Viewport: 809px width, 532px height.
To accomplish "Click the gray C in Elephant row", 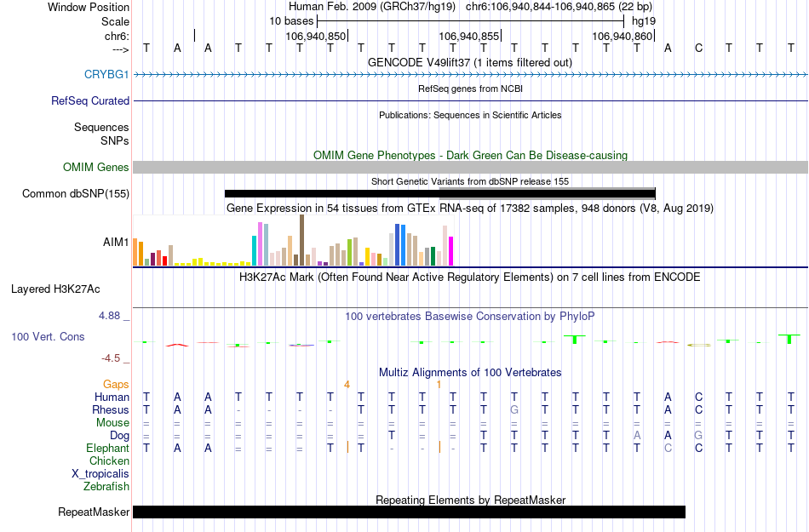I will click(668, 448).
